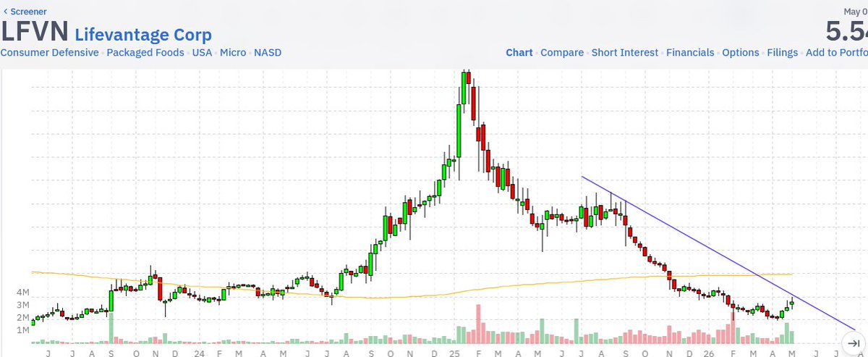Click the scroll-to-latest arrow button on chart

coord(853,343)
